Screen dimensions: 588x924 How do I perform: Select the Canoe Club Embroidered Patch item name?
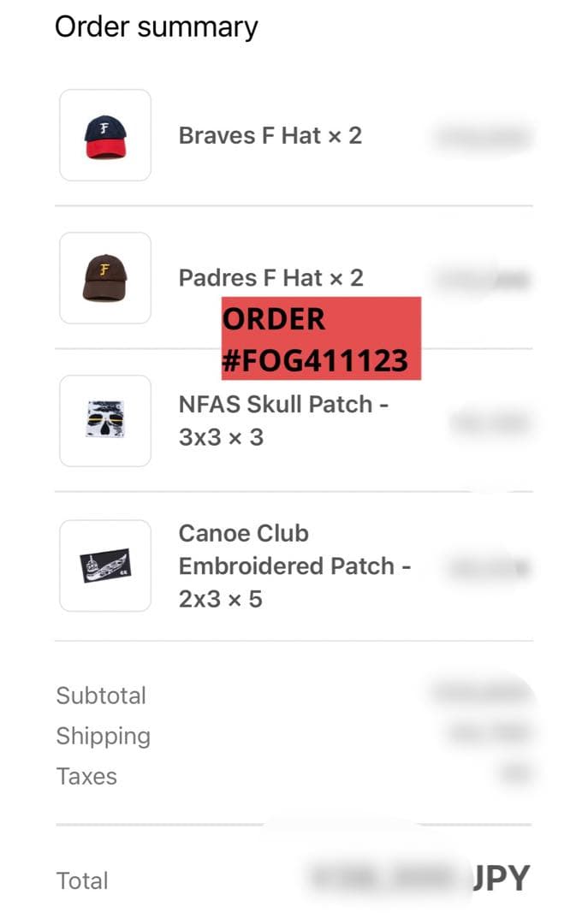pos(295,566)
